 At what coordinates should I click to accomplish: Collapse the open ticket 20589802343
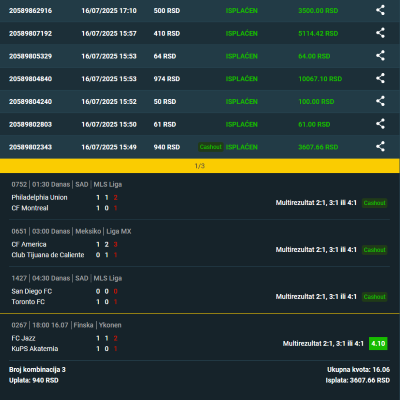(200, 147)
